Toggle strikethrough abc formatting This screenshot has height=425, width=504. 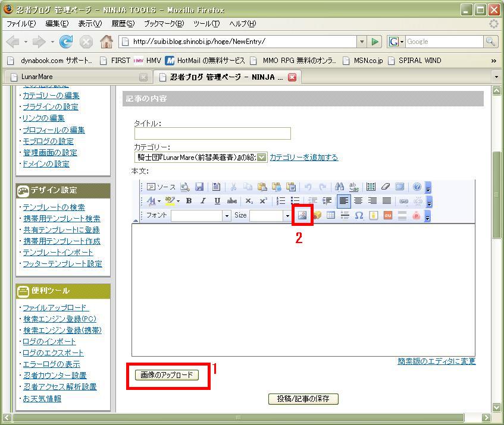[x=231, y=201]
